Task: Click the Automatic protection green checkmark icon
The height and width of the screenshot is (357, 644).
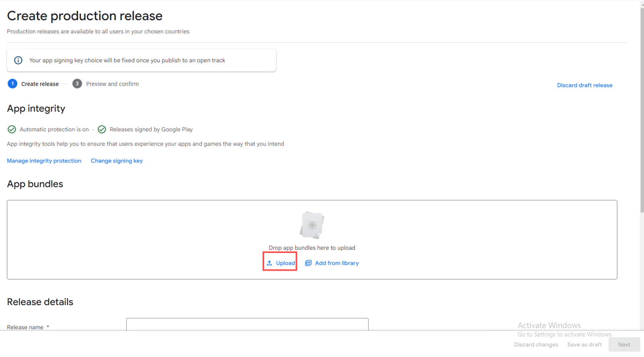Action: 12,129
